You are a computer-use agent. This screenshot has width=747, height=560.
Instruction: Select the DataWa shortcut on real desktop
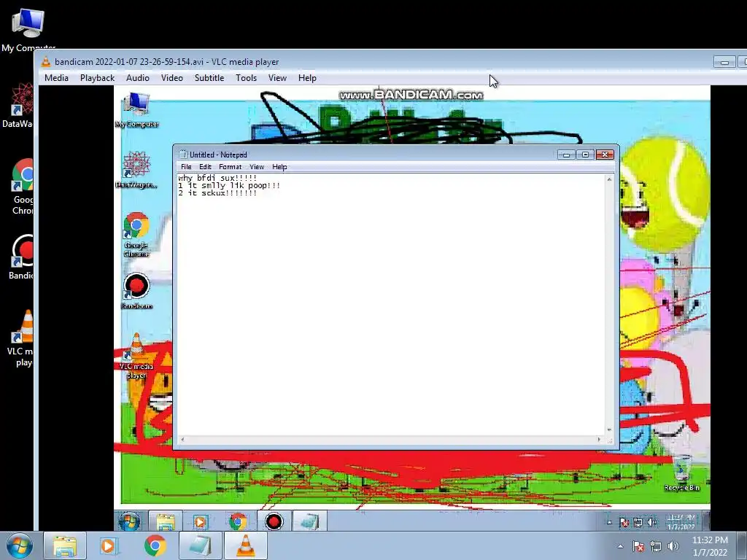[x=19, y=106]
